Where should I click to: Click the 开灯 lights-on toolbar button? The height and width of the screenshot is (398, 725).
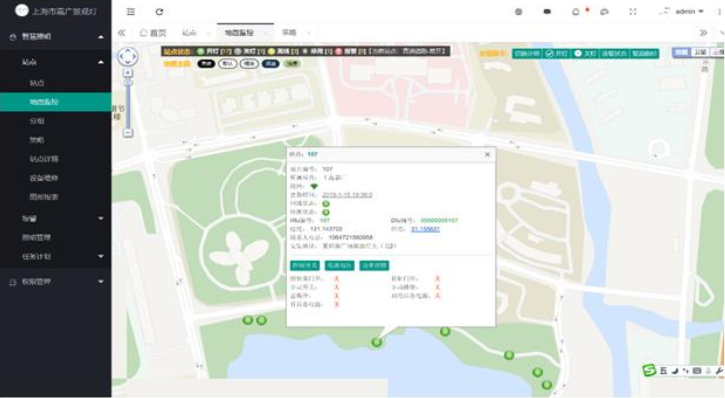[x=556, y=54]
